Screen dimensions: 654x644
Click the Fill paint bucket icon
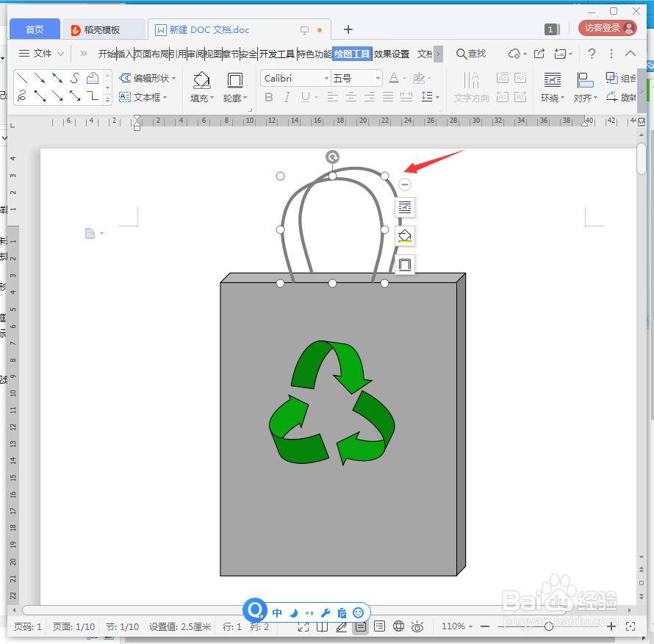(x=202, y=79)
